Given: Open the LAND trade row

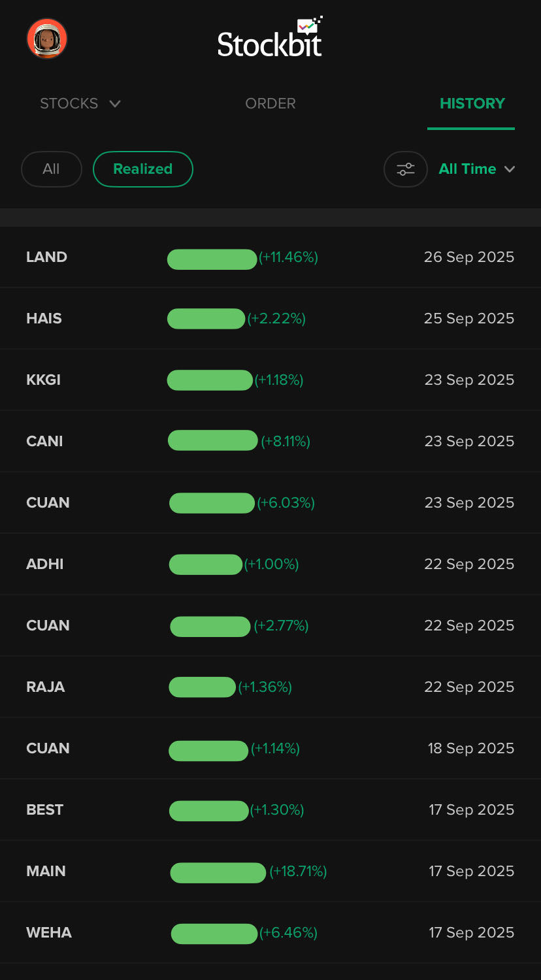Looking at the screenshot, I should pyautogui.click(x=270, y=257).
